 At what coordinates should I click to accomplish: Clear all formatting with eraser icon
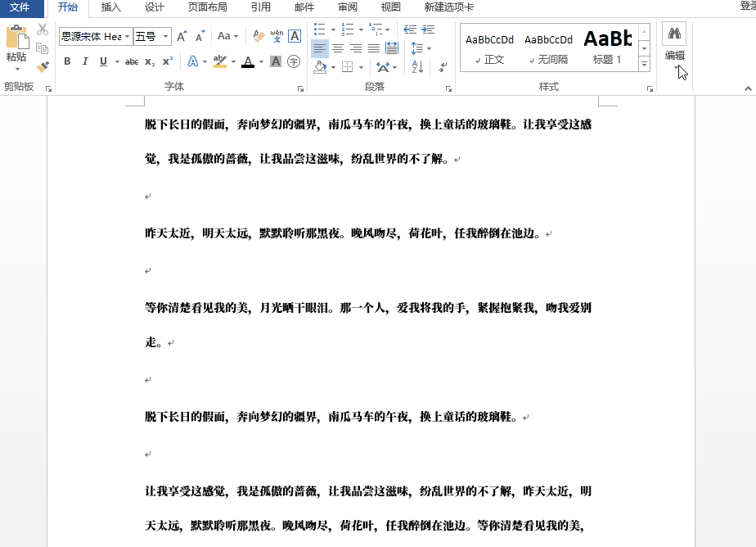coord(259,36)
